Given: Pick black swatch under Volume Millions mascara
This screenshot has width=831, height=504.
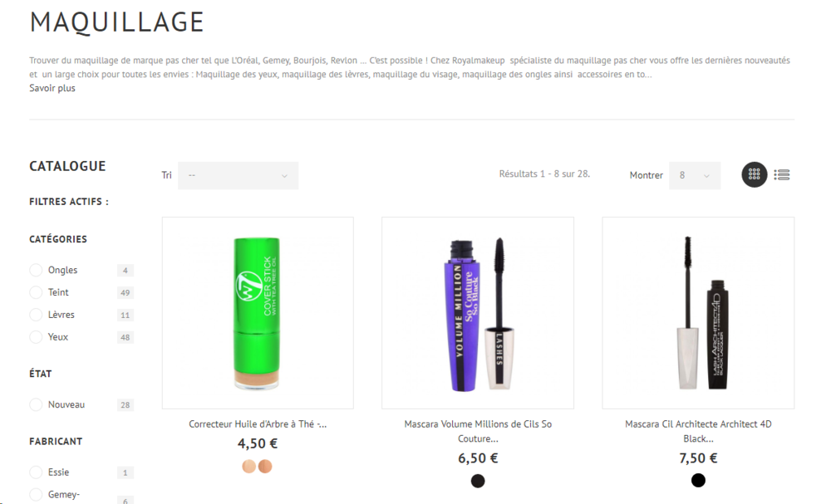Looking at the screenshot, I should click(478, 481).
